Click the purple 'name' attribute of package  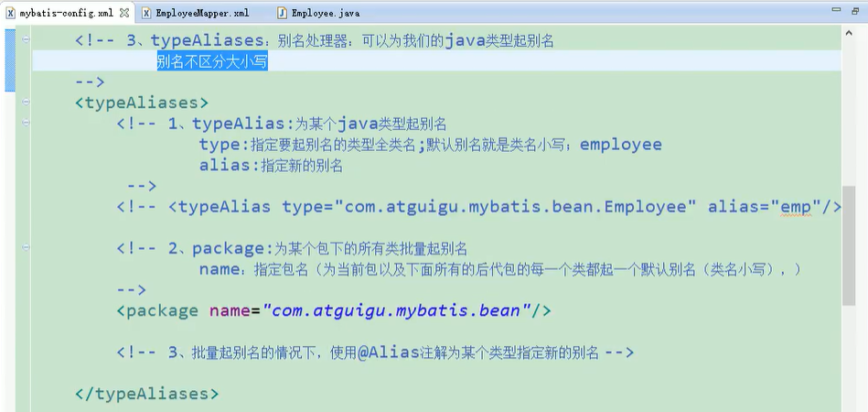pos(230,310)
